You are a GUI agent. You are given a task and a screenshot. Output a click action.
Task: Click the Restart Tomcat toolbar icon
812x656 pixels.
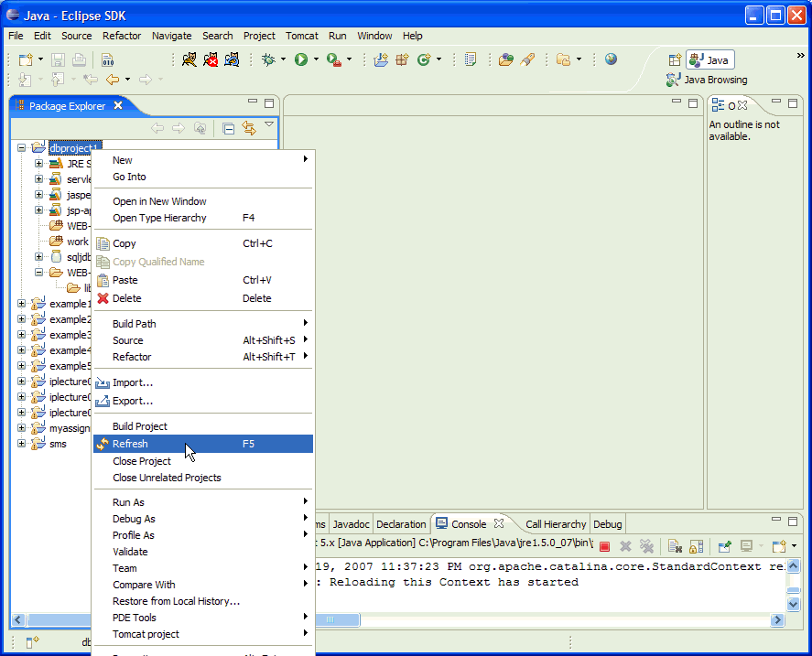point(233,59)
